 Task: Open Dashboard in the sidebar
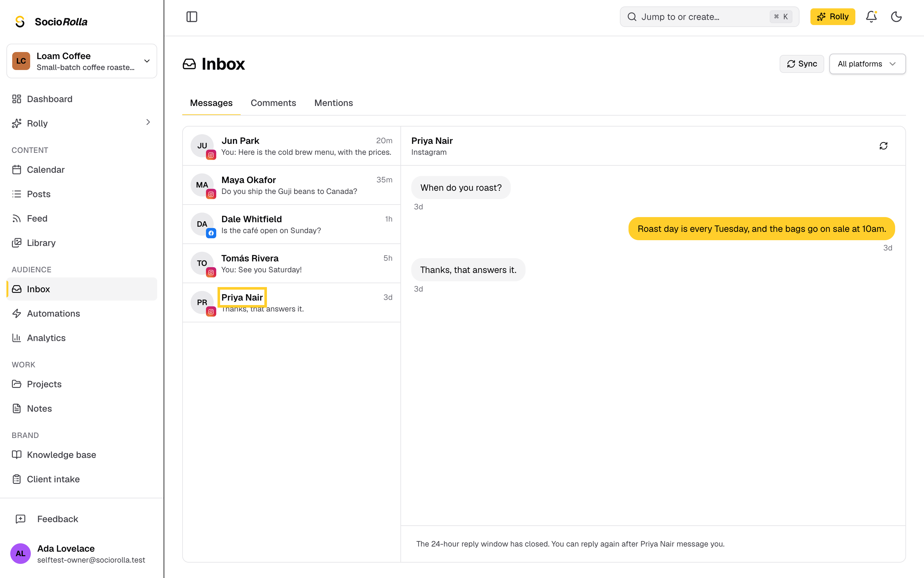click(x=82, y=99)
